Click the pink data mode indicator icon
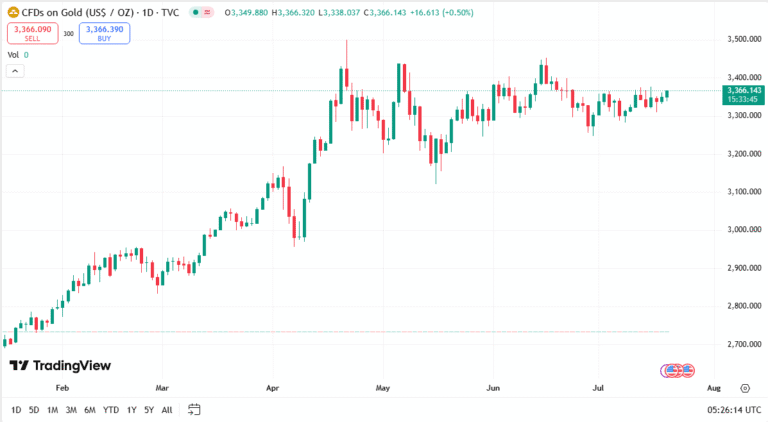 207,13
